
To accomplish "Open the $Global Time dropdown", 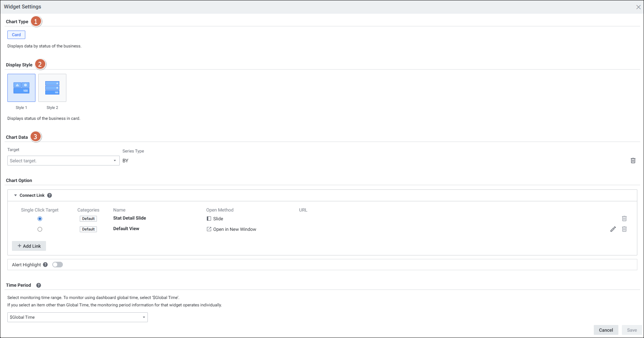I will coord(77,317).
